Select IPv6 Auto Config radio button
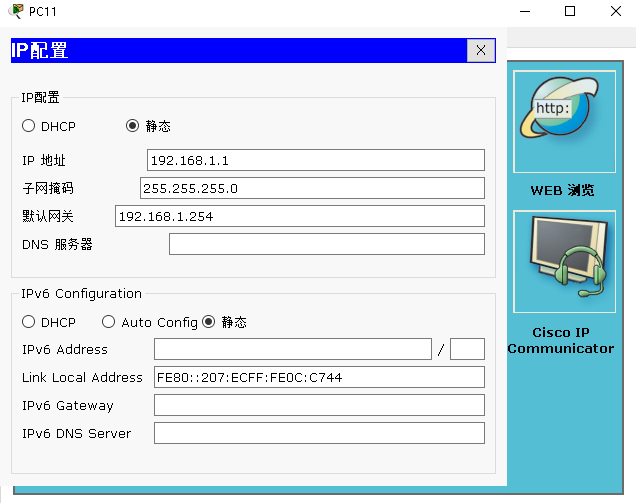The height and width of the screenshot is (503, 636). pos(108,322)
